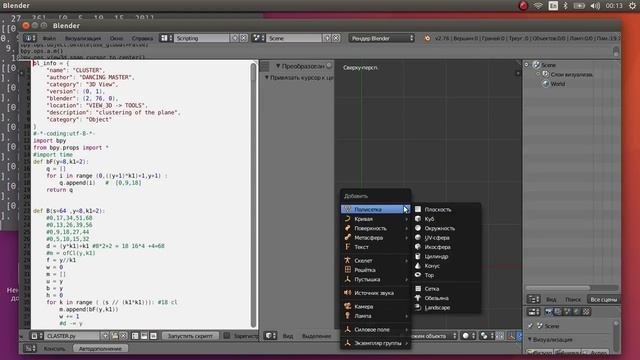Open the volume indicator in top panel
Viewport: 640px width, 360px height.
tap(596, 6)
